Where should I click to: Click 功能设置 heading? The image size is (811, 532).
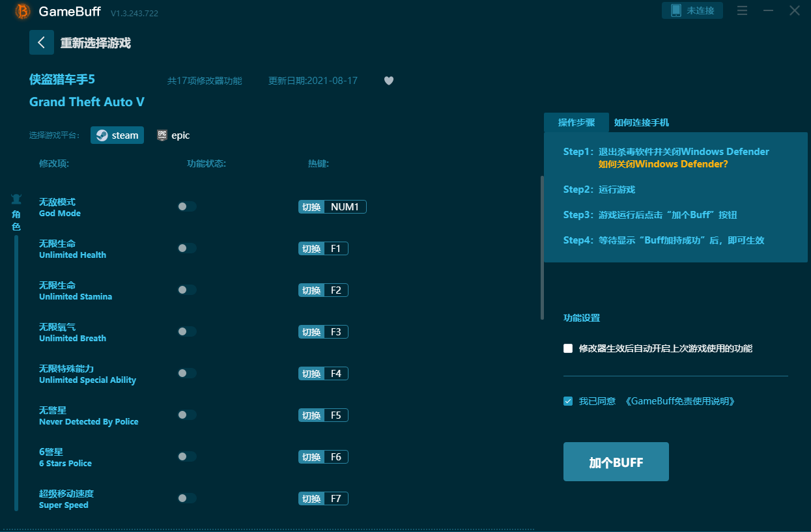(x=582, y=318)
